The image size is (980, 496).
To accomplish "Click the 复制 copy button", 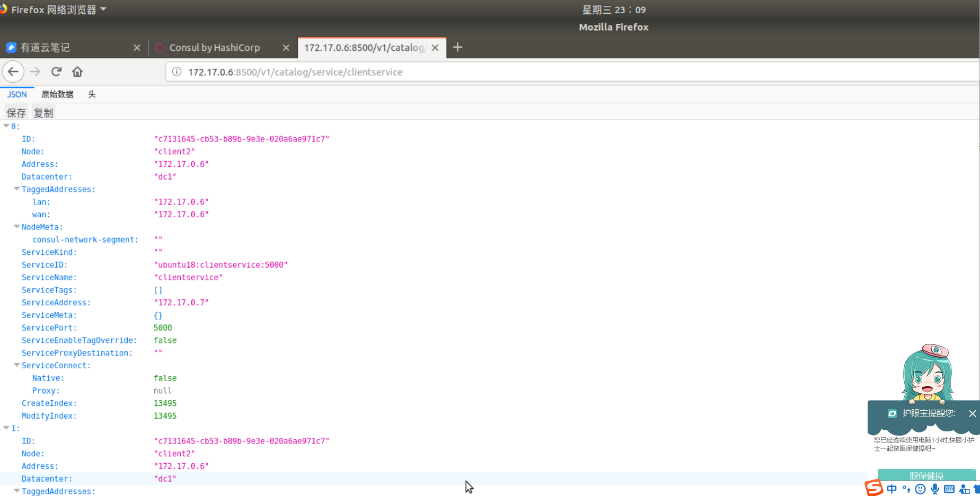I will [x=43, y=113].
